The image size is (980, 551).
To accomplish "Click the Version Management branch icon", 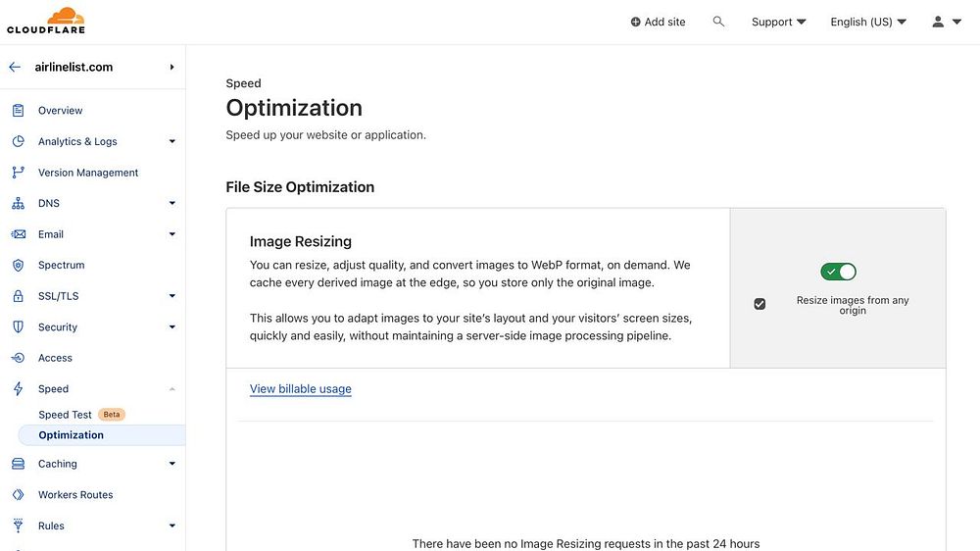I will coord(18,173).
